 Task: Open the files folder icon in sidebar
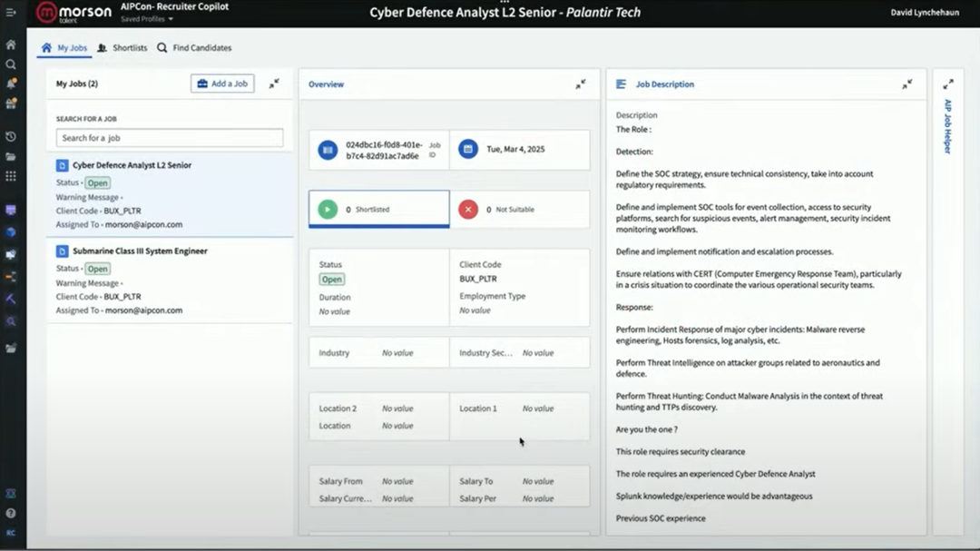coord(11,157)
